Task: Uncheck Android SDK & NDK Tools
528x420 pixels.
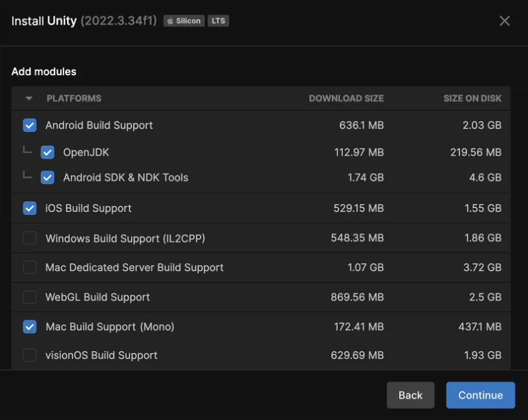Action: point(48,177)
